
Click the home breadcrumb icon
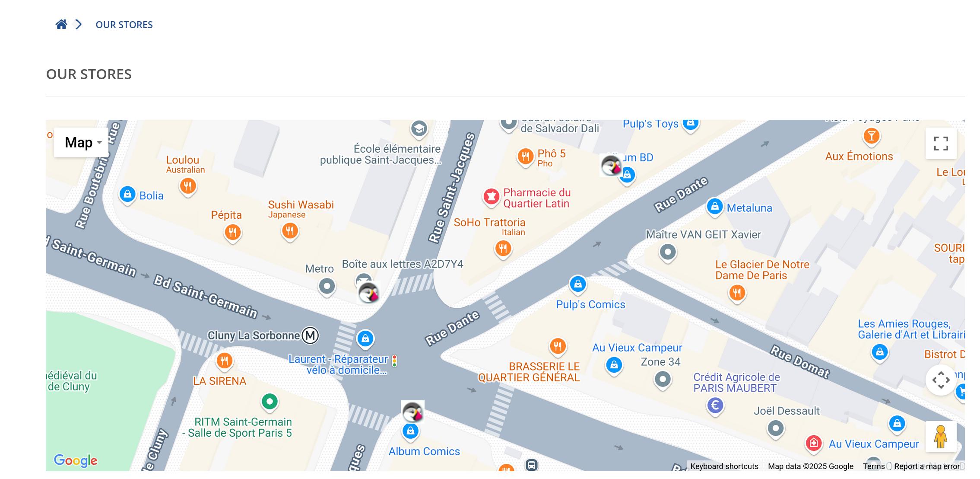point(61,25)
